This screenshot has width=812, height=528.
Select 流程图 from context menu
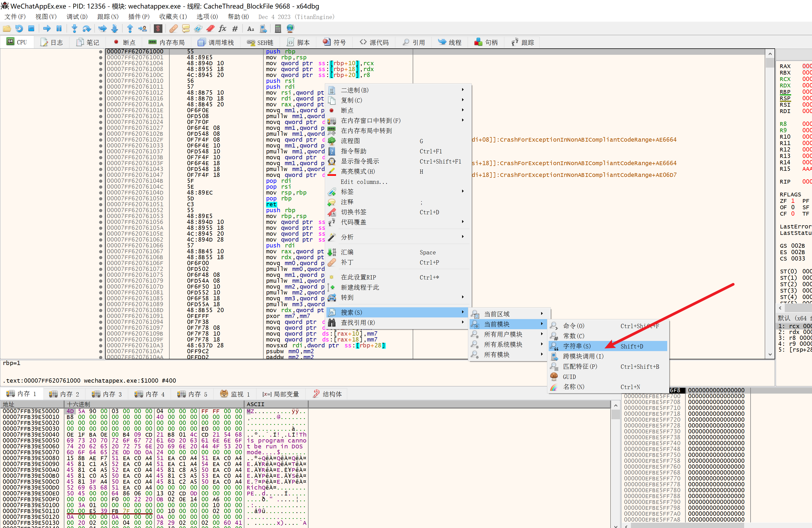pyautogui.click(x=398, y=141)
